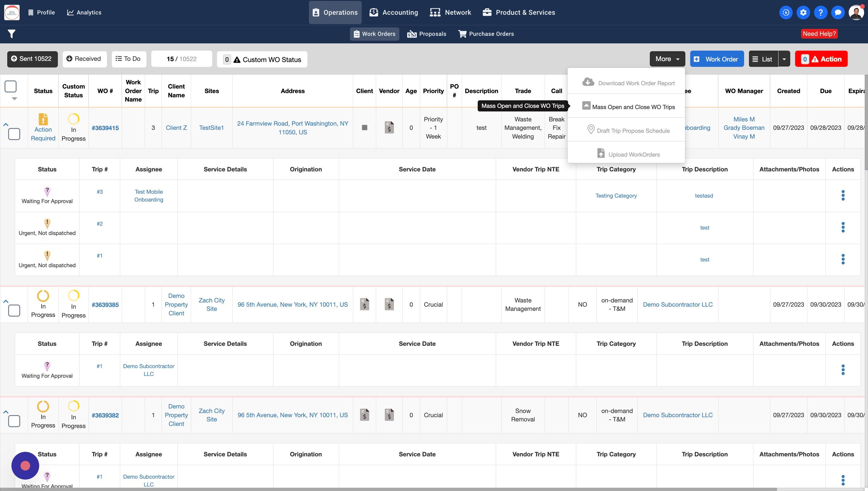The width and height of the screenshot is (868, 491).
Task: Check the box for work order #3639415
Action: tap(14, 134)
